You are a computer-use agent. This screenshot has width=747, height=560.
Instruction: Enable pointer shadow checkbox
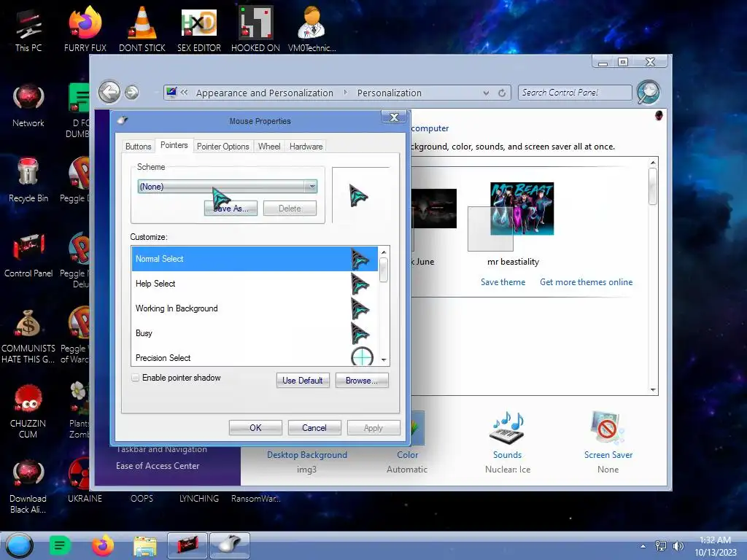(135, 378)
